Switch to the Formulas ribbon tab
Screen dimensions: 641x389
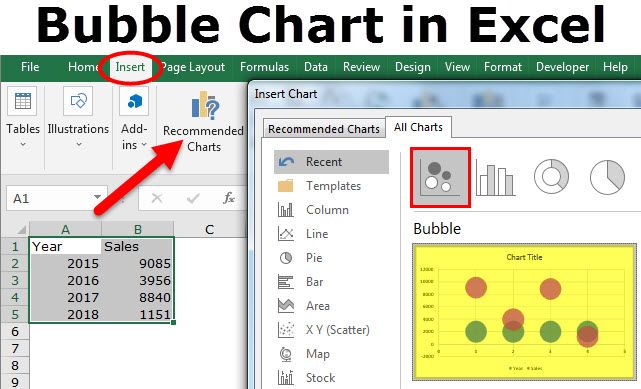(x=264, y=67)
